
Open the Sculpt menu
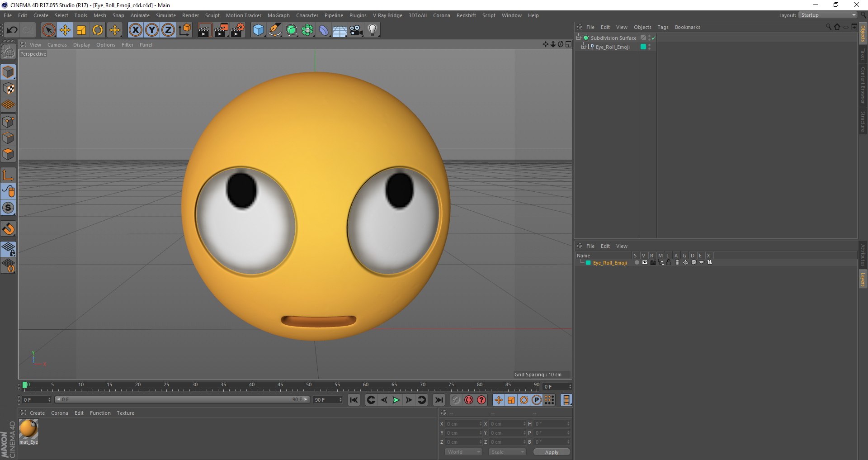[212, 15]
